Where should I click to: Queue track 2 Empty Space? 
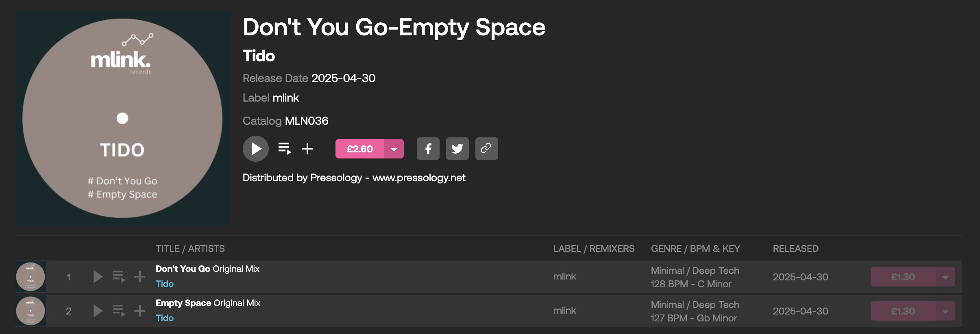(119, 311)
